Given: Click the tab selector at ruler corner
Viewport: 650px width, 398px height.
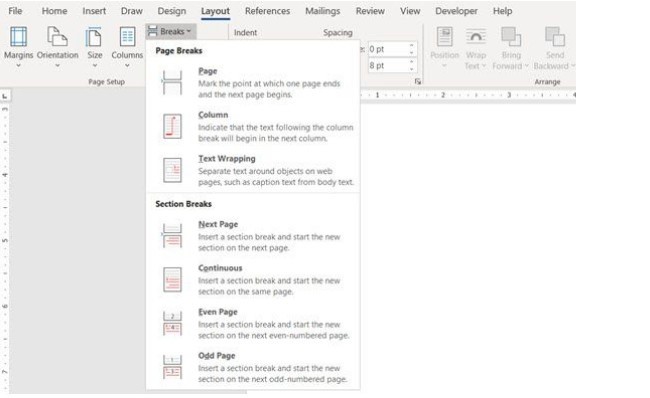Looking at the screenshot, I should pos(5,96).
